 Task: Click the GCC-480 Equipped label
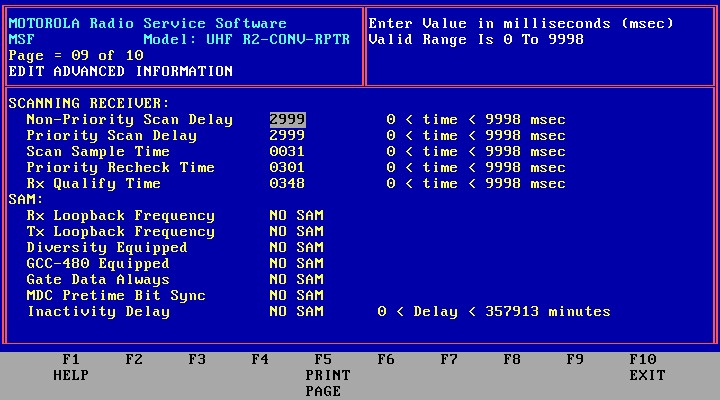[98, 264]
